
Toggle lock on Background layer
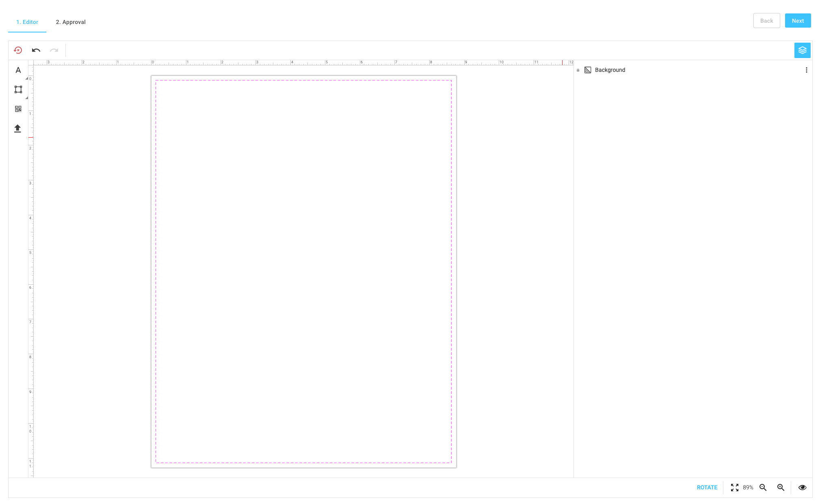pos(578,70)
